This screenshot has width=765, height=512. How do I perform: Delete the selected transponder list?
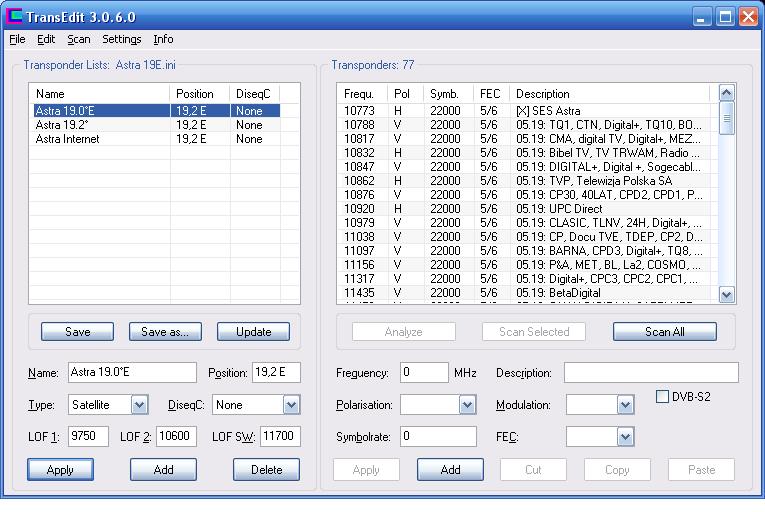tap(266, 470)
